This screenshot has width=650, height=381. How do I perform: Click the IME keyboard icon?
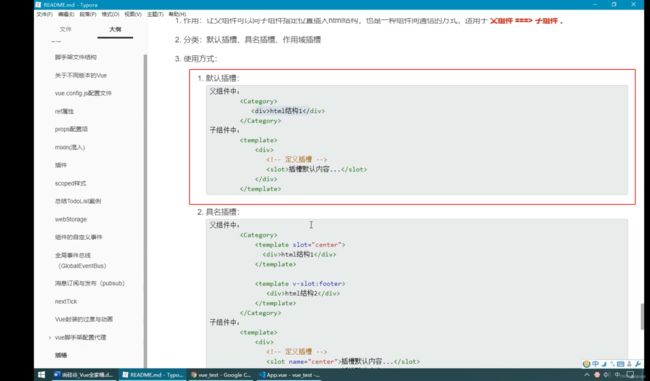click(621, 364)
